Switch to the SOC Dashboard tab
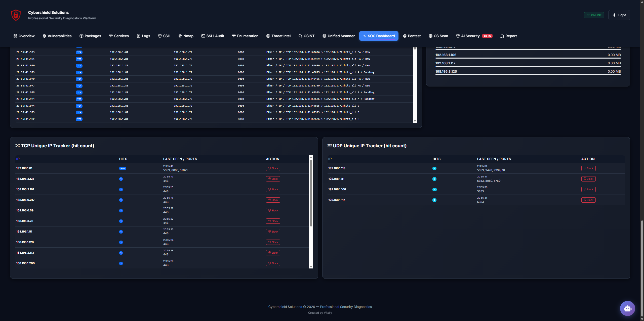This screenshot has height=321, width=644. (x=379, y=36)
